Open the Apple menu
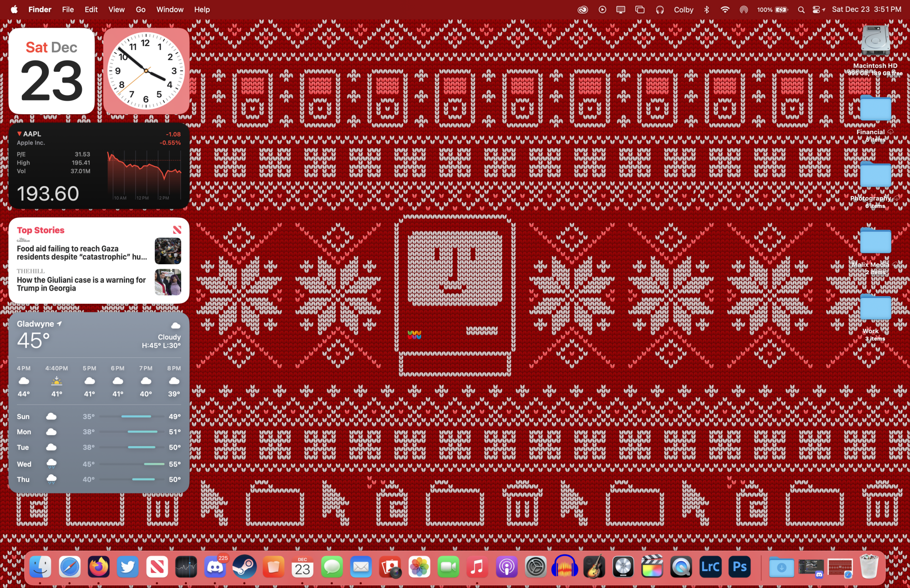910x588 pixels. 14,10
